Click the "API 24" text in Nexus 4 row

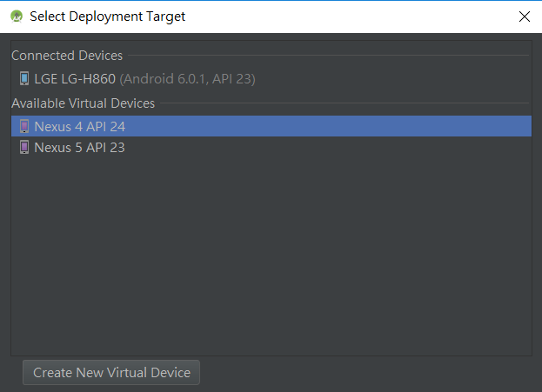106,126
